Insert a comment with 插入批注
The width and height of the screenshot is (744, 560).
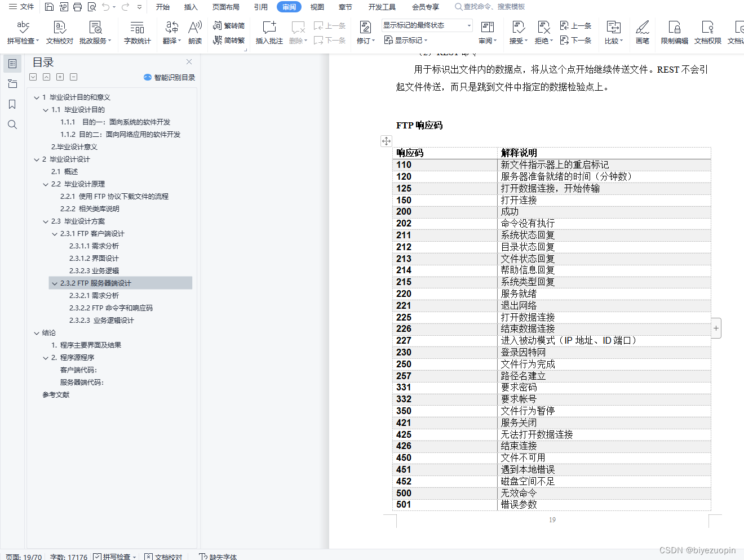(x=269, y=33)
